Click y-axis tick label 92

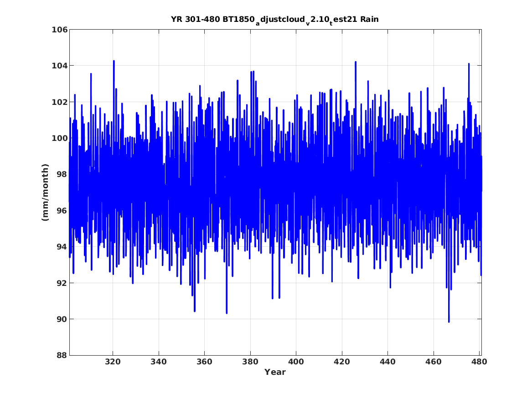tap(62, 283)
